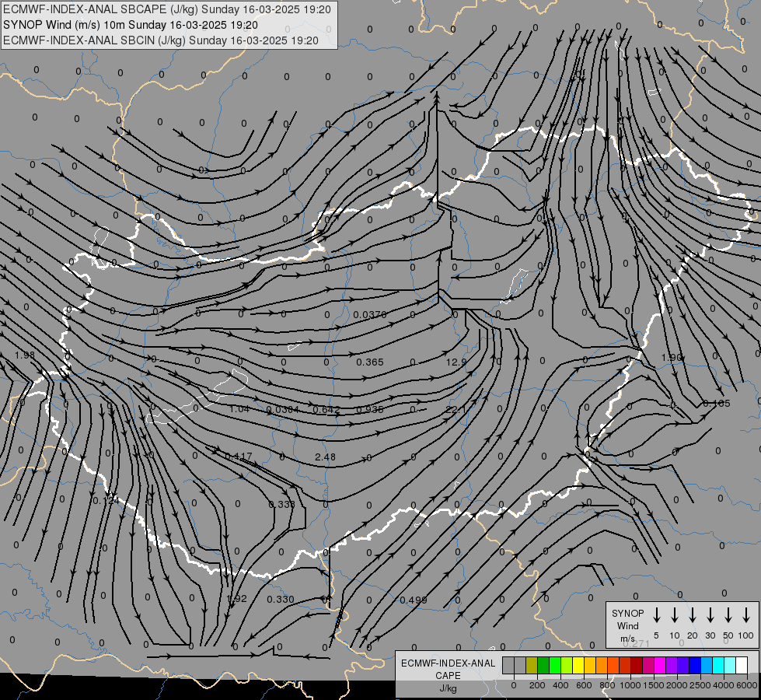Select the pure blue swatch left of 2500
Viewport: 761px width, 700px height.
point(695,665)
